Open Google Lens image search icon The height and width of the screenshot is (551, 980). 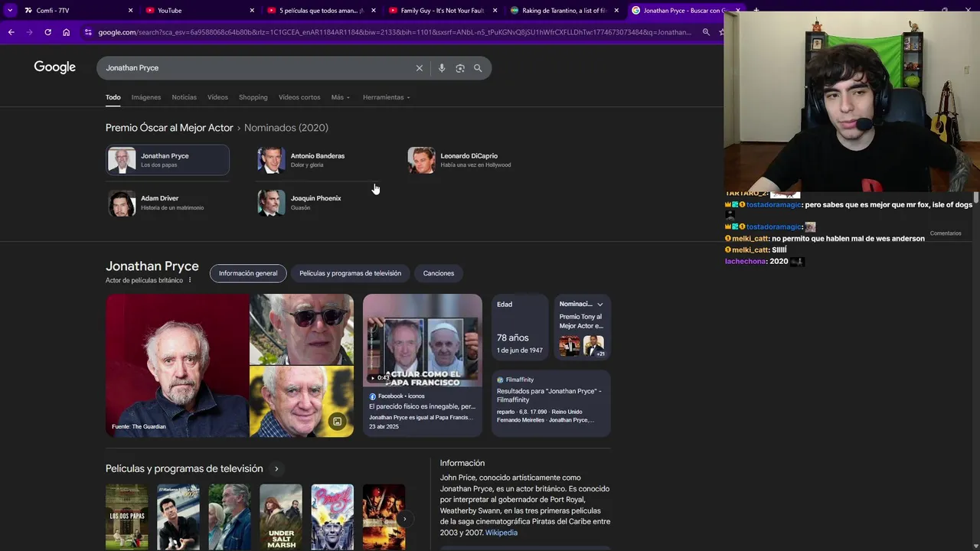[460, 68]
